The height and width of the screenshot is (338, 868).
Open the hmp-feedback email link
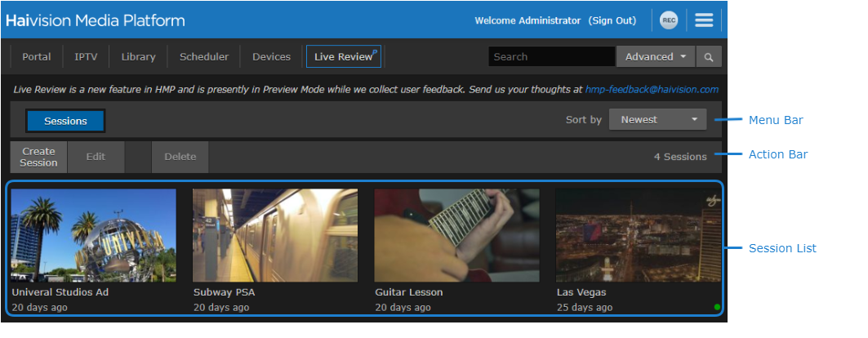(x=652, y=89)
